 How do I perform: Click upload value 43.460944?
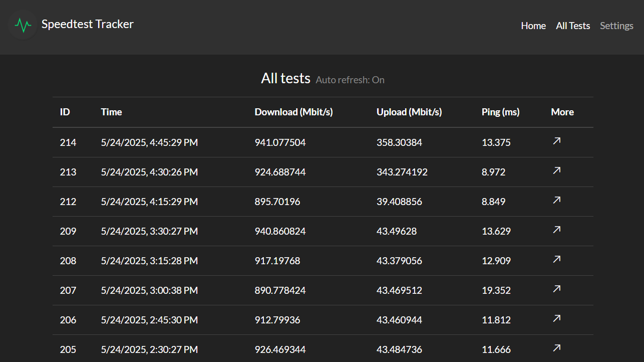pyautogui.click(x=399, y=320)
